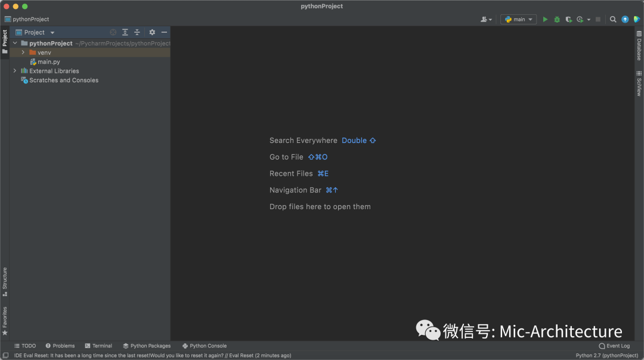Toggle the Project tool window side tab
This screenshot has height=360, width=644.
(5, 42)
